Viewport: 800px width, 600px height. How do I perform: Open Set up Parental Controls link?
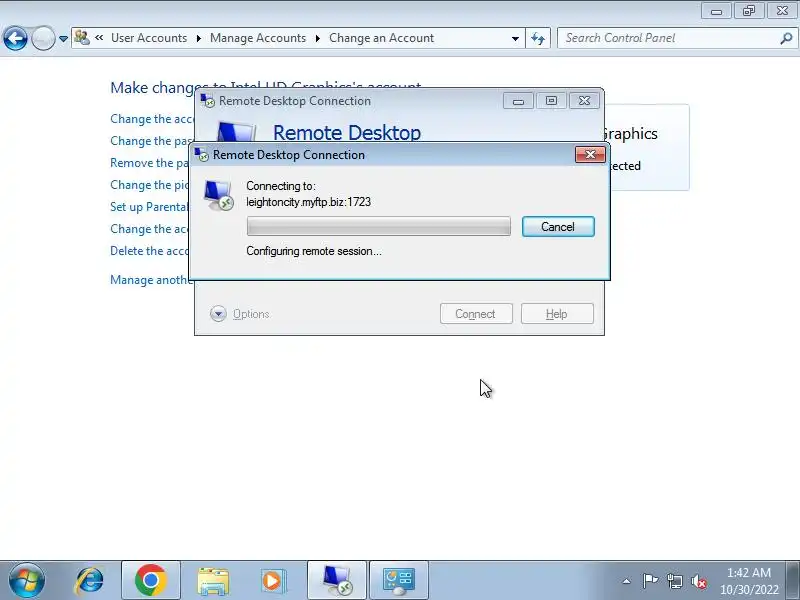(149, 207)
